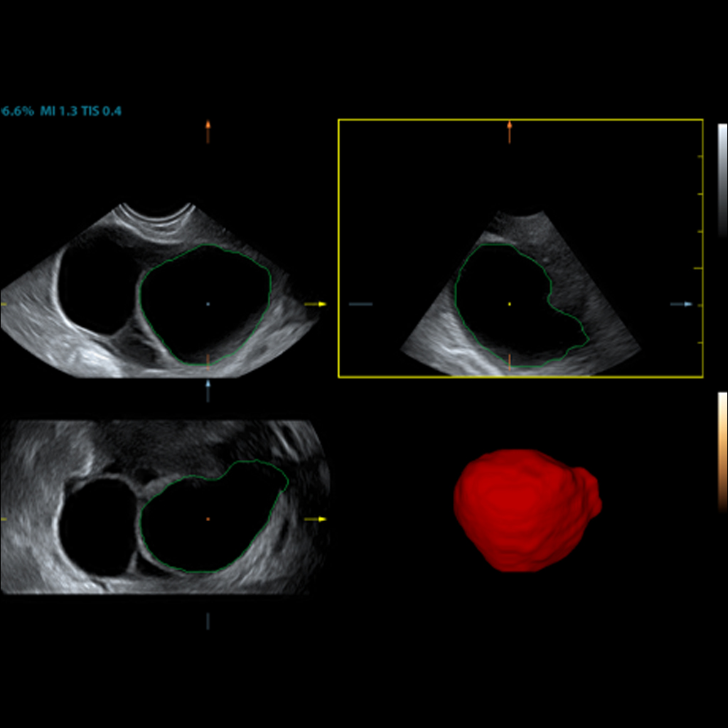Click blue marker beneath lower-left ultrasound plane
Screen dimensions: 728x728
[208, 621]
